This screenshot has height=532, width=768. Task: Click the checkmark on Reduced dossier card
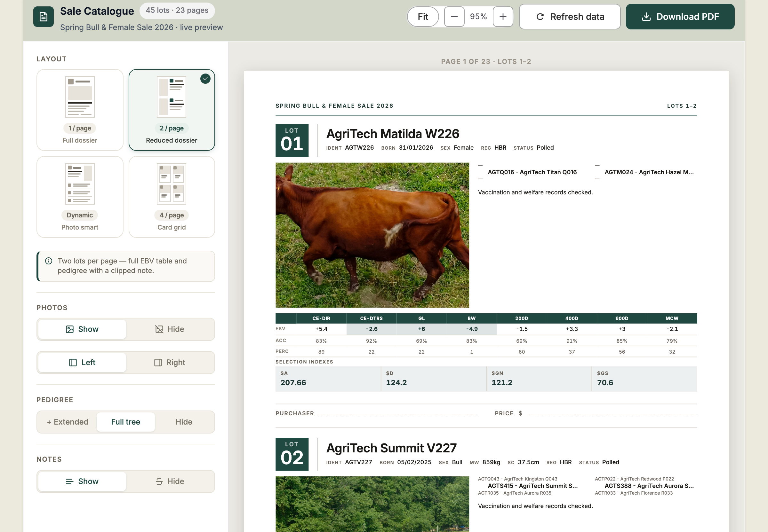pos(205,79)
